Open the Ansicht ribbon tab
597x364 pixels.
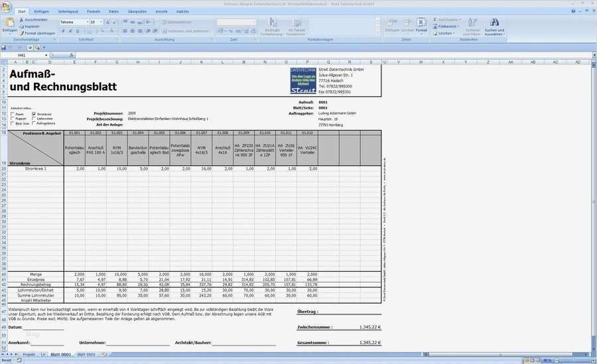coord(161,12)
